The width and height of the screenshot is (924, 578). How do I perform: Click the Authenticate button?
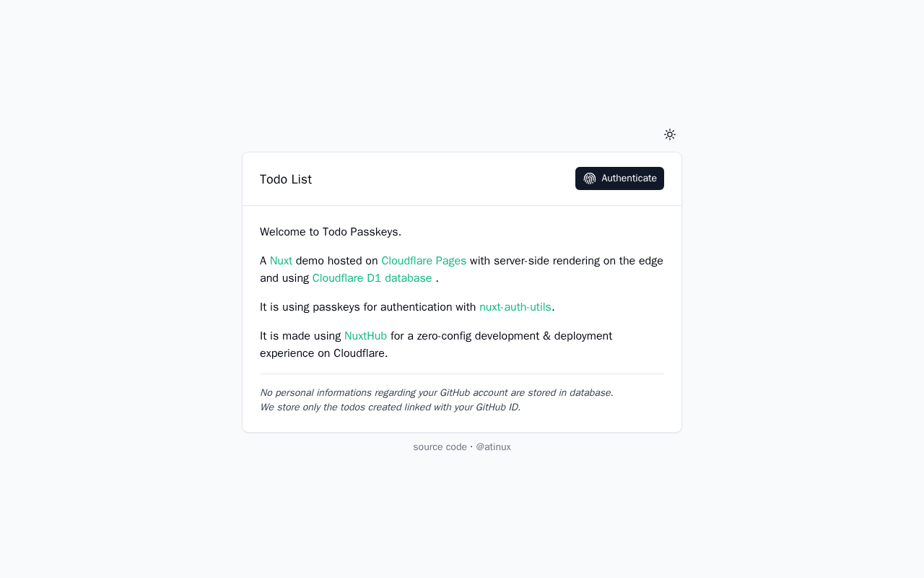click(x=619, y=178)
